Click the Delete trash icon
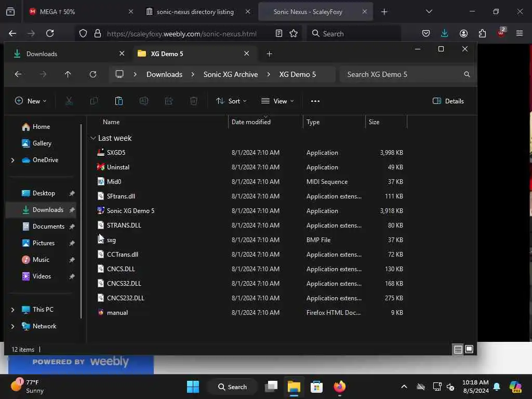The height and width of the screenshot is (399, 532). click(194, 101)
